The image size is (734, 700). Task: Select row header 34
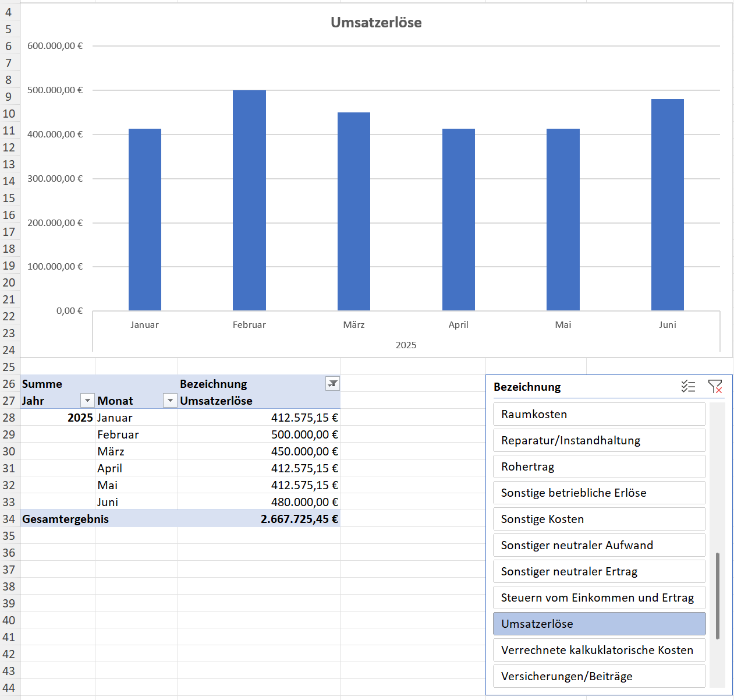(9, 519)
